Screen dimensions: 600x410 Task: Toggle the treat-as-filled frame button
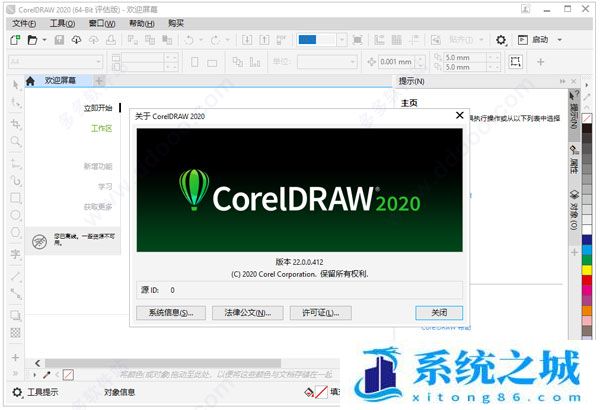coord(515,62)
